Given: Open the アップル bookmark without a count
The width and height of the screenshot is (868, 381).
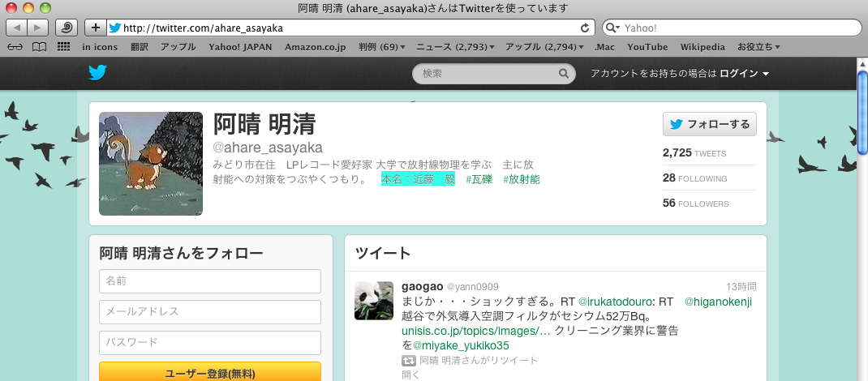Looking at the screenshot, I should (178, 47).
